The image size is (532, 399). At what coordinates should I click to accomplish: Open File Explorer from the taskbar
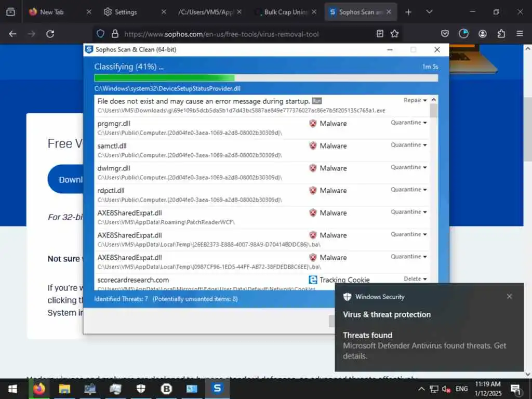[x=64, y=389]
